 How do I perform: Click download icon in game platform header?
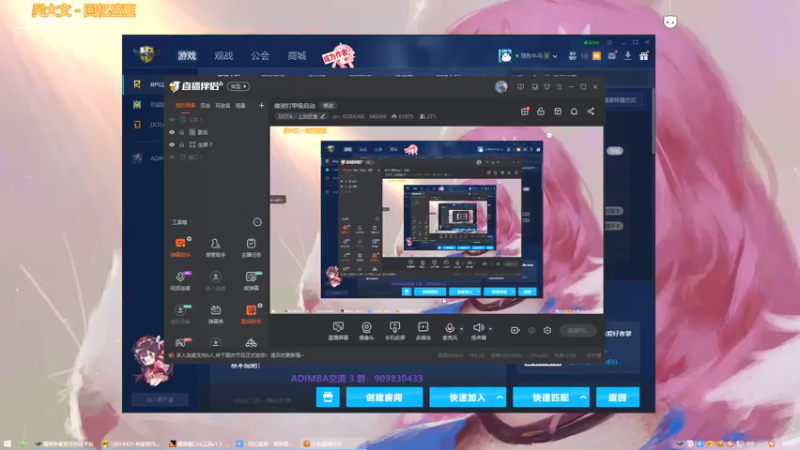pyautogui.click(x=628, y=56)
